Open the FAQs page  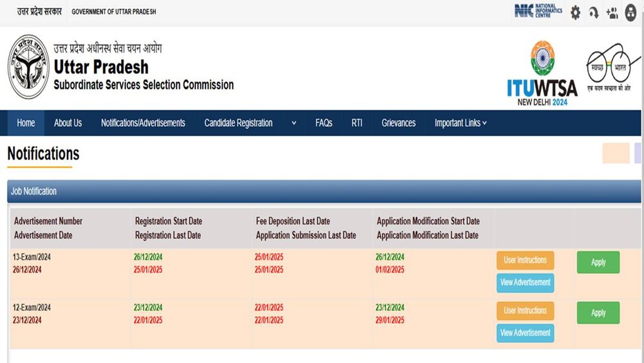[x=324, y=123]
